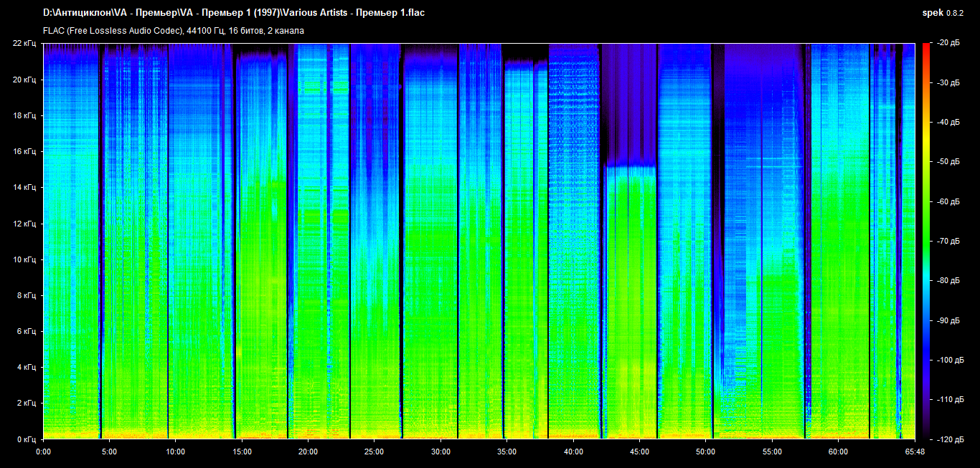Click the file path title text

pyautogui.click(x=234, y=13)
